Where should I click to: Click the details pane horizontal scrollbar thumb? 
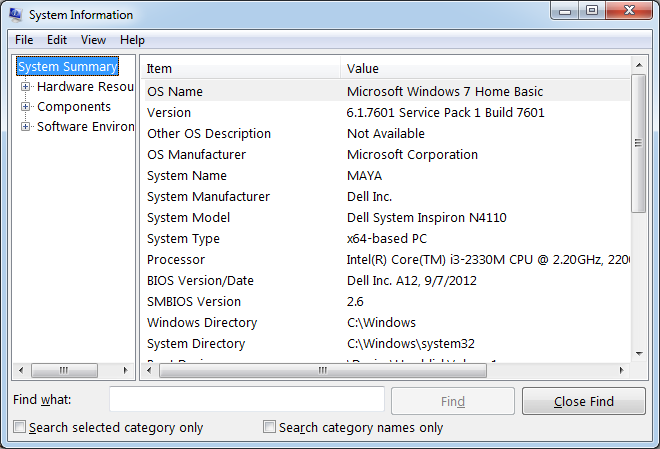pos(323,371)
